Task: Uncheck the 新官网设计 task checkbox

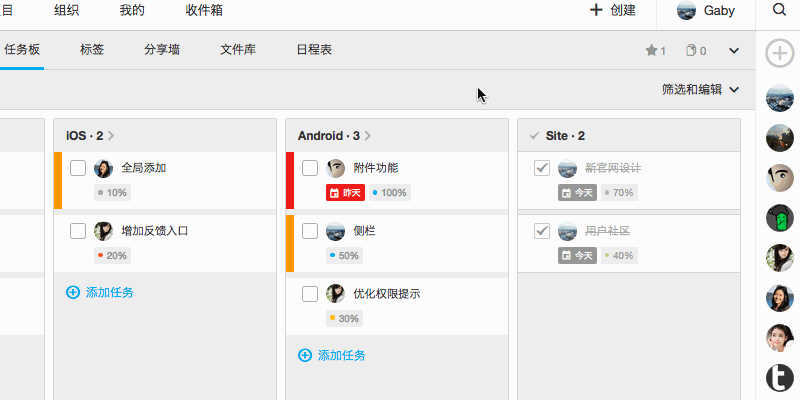Action: pos(542,168)
